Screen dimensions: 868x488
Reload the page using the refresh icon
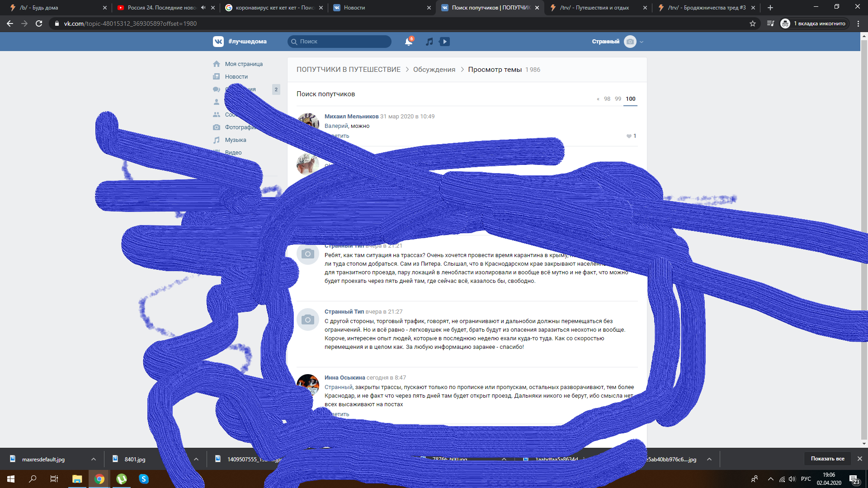39,23
